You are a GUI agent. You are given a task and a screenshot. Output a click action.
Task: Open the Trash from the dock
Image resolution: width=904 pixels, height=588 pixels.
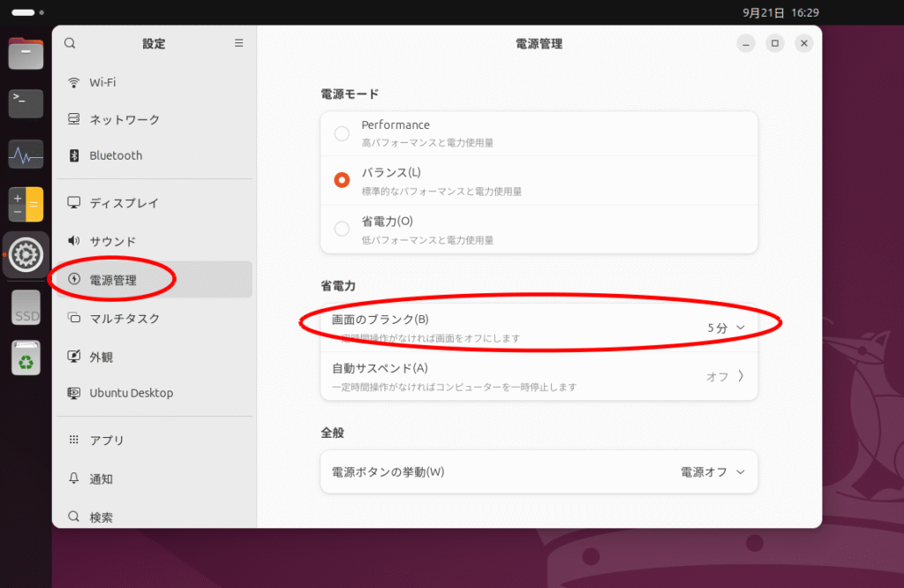click(x=26, y=358)
